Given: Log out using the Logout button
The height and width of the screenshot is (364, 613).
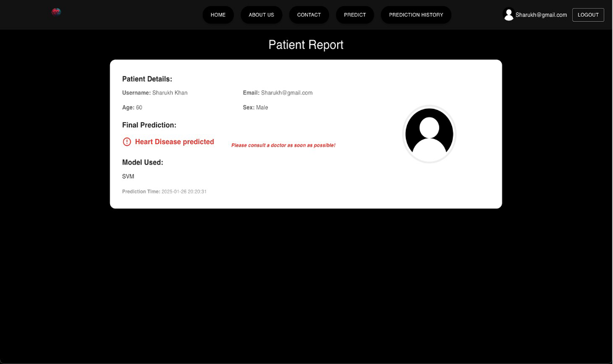Looking at the screenshot, I should pyautogui.click(x=588, y=15).
